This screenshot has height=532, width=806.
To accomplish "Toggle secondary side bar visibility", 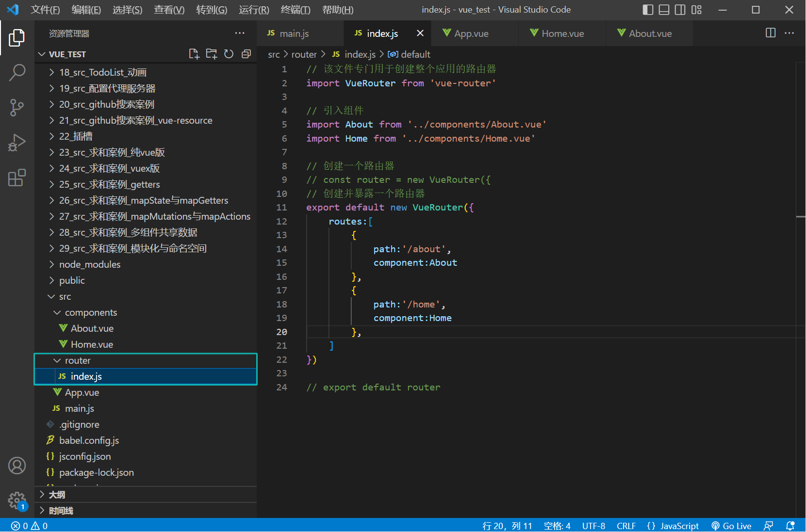I will (x=680, y=10).
